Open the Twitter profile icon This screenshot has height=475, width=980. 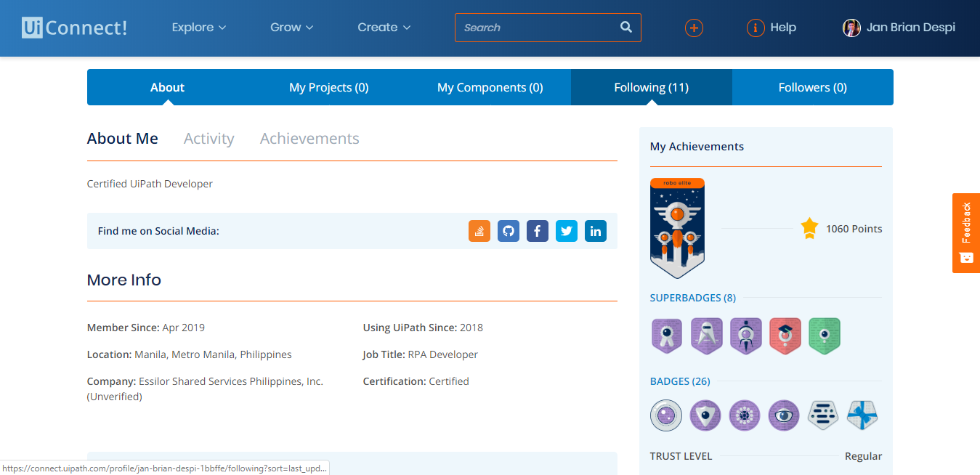click(567, 231)
